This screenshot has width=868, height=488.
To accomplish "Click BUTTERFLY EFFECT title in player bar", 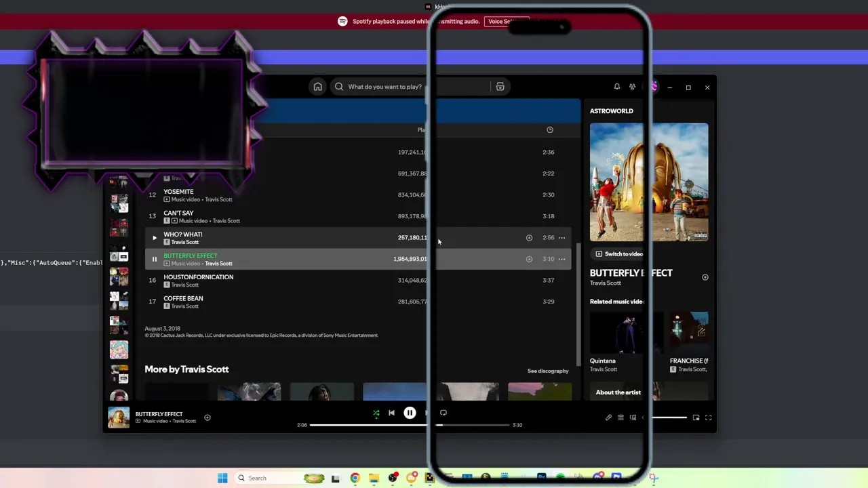I will pyautogui.click(x=159, y=414).
